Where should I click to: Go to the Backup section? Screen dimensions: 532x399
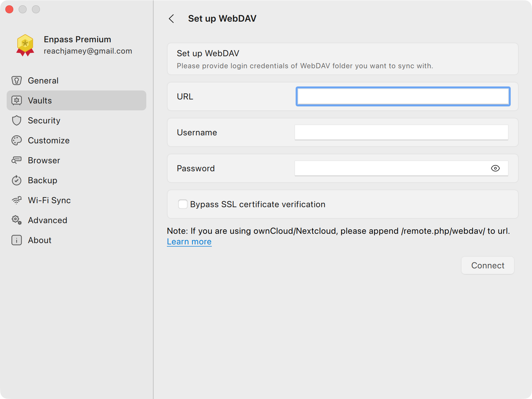(76, 180)
